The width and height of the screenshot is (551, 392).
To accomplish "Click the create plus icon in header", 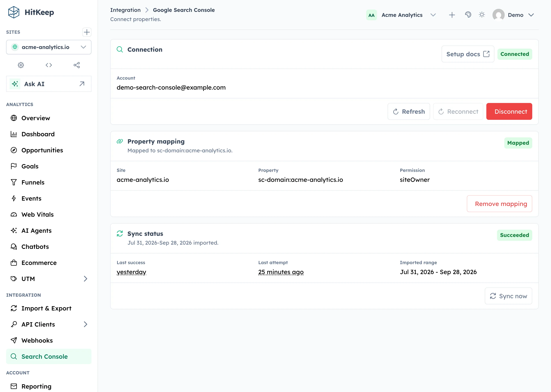I will coord(452,15).
